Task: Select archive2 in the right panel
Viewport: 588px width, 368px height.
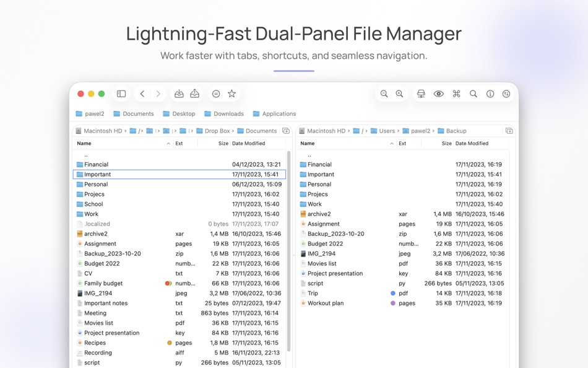Action: 403,214
